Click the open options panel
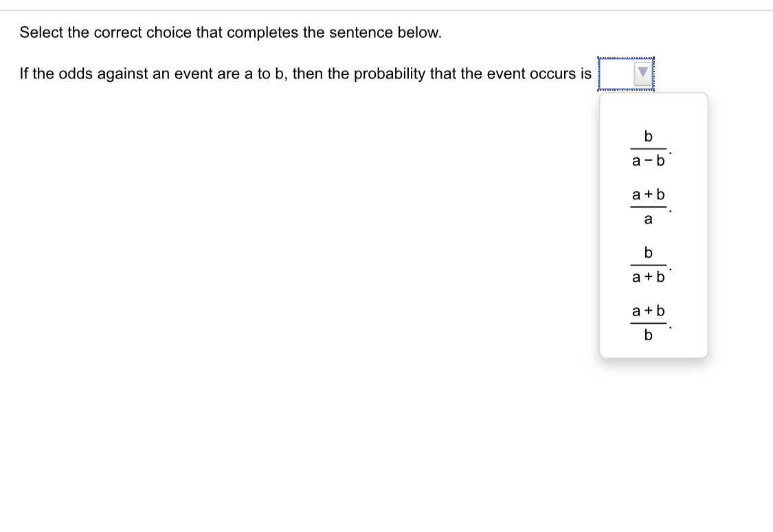773x532 pixels. pyautogui.click(x=653, y=225)
